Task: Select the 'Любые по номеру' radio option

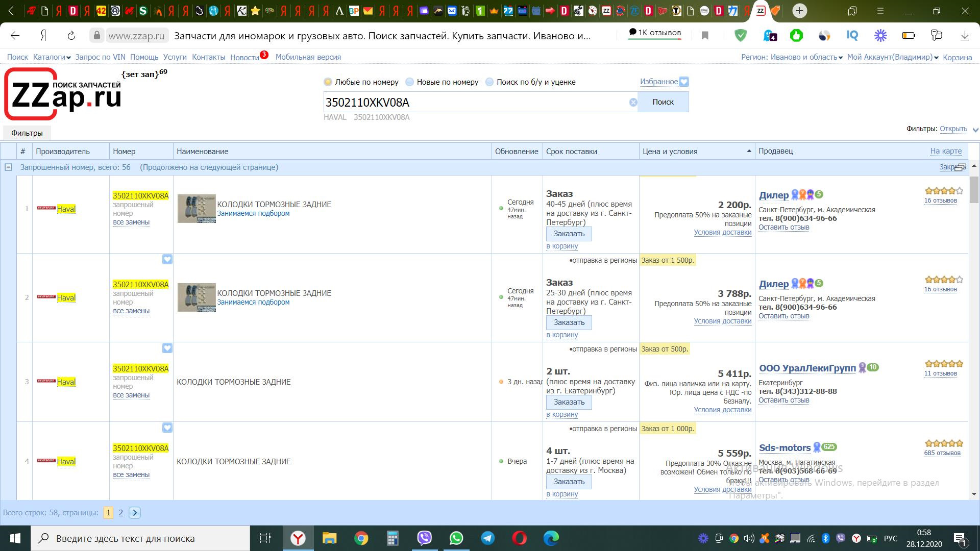Action: 328,82
